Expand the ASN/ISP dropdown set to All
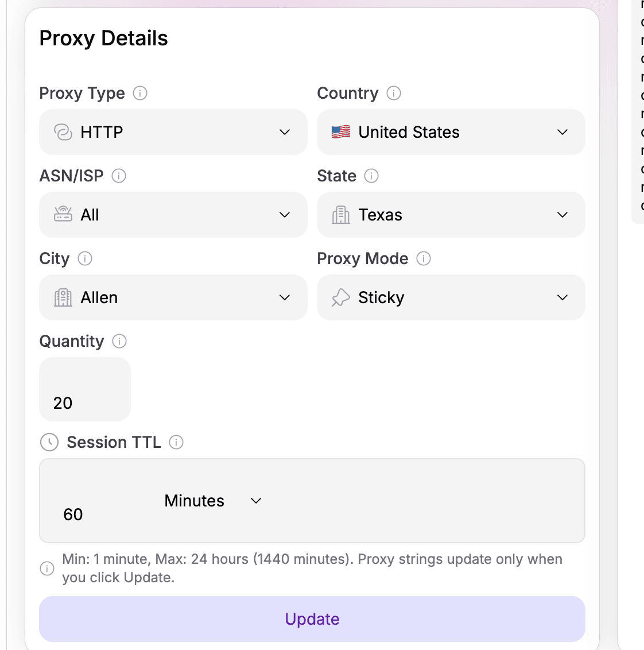The width and height of the screenshot is (644, 650). pos(173,215)
